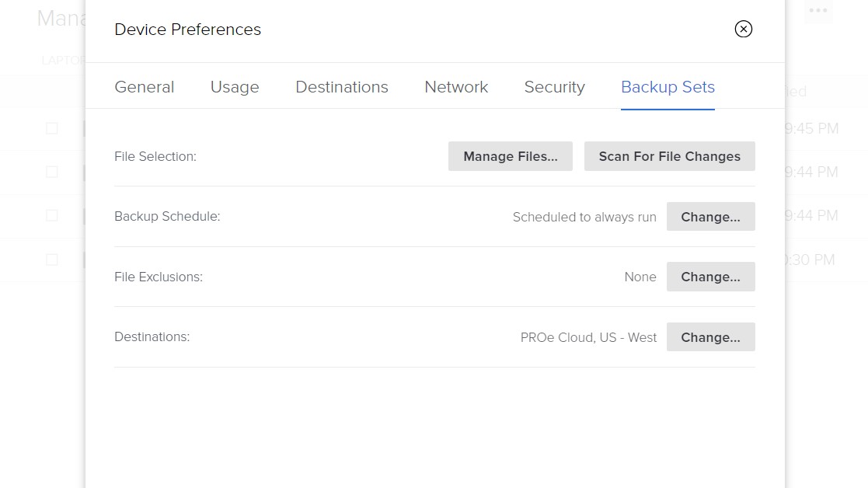
Task: Click the PROe Cloud US - West label
Action: 588,337
